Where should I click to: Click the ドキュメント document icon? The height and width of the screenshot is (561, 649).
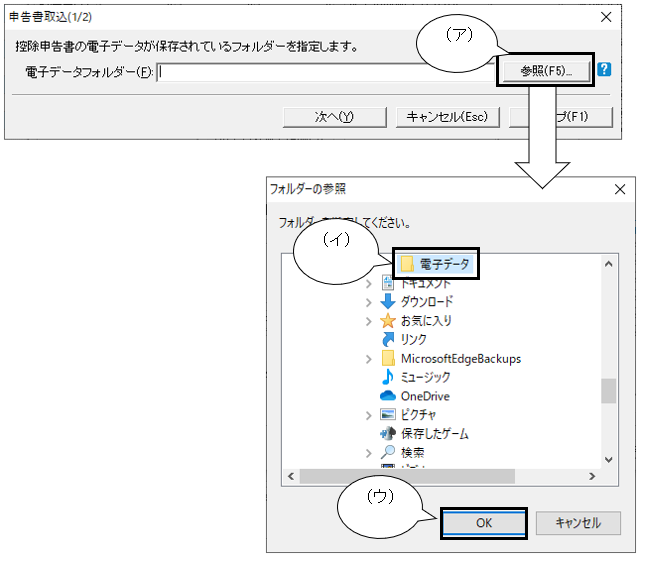coord(388,282)
